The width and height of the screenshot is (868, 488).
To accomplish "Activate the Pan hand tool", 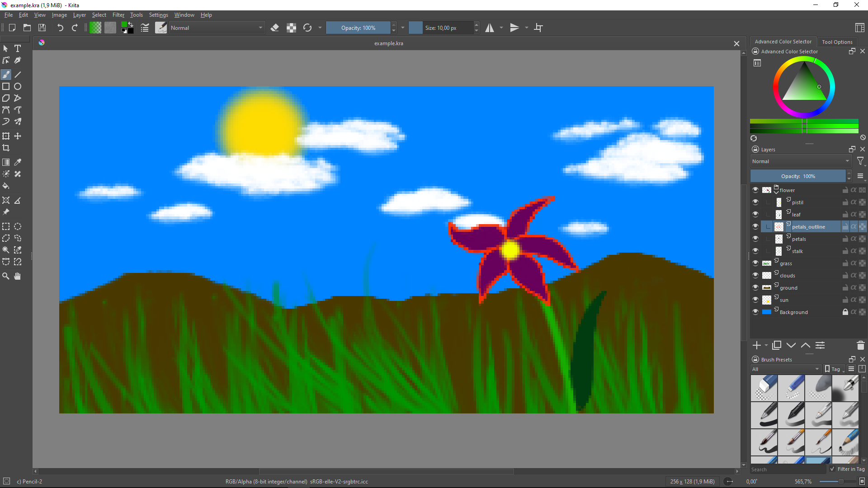I will point(18,276).
